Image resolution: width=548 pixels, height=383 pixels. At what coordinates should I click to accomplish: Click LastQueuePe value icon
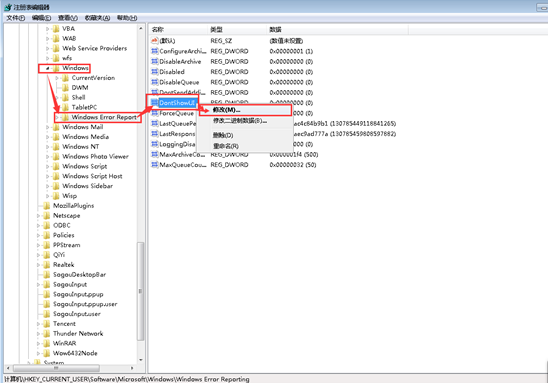pyautogui.click(x=154, y=123)
